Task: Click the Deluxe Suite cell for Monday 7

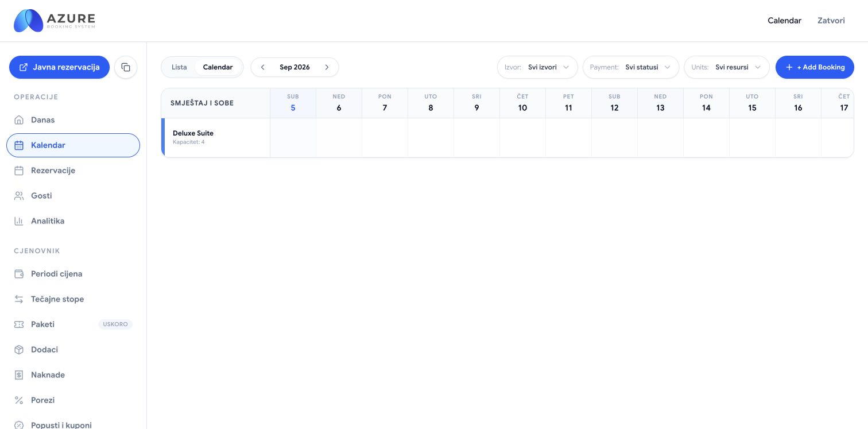Action: coord(385,137)
